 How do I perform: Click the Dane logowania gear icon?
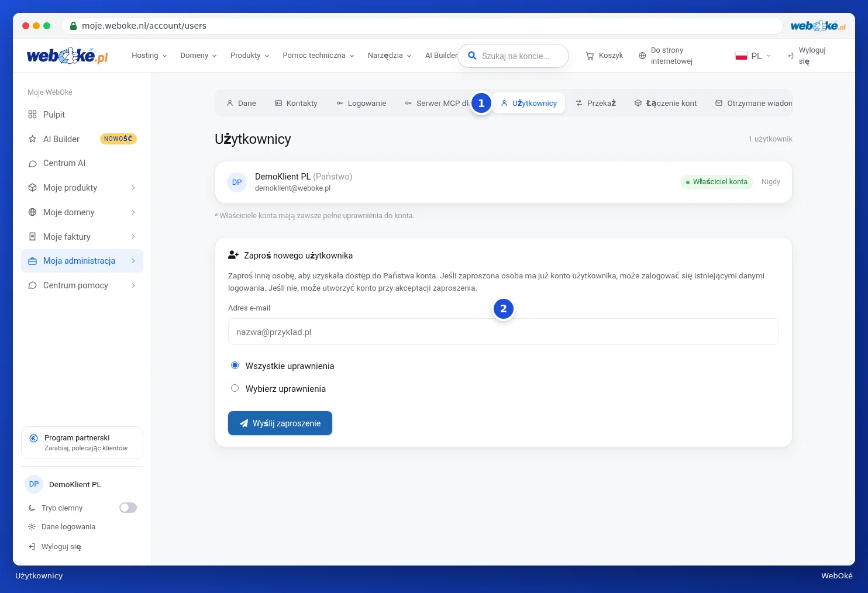pos(32,527)
